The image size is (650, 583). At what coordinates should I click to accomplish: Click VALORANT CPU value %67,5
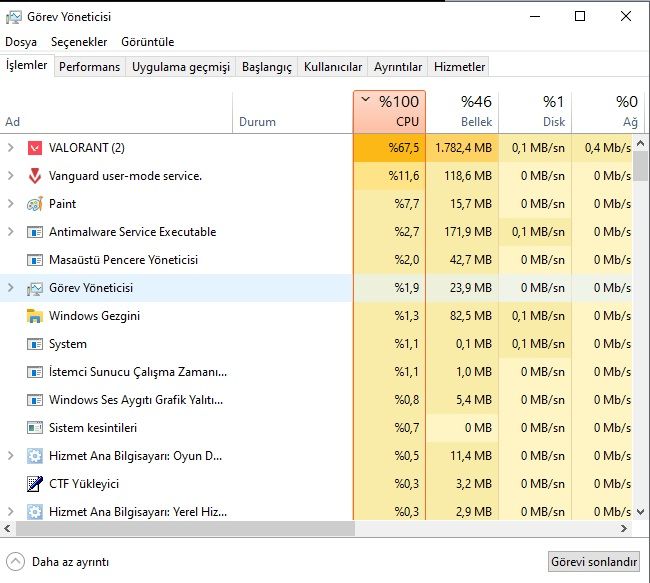coord(404,148)
